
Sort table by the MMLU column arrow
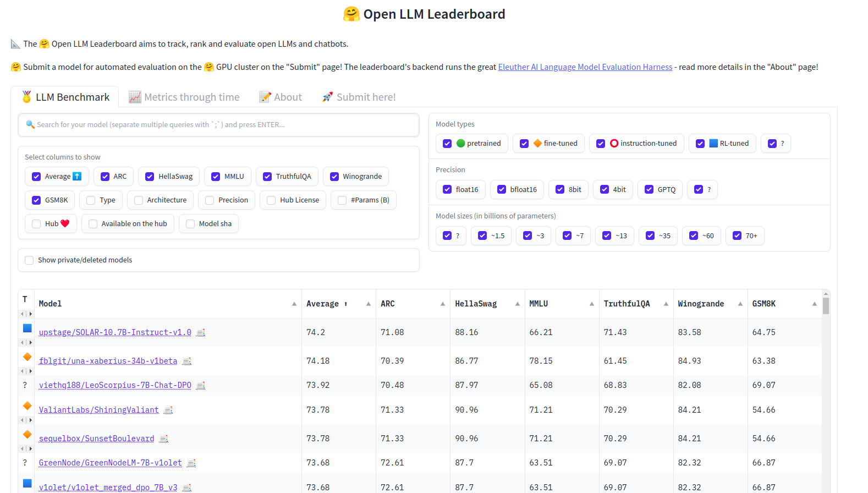pos(592,304)
